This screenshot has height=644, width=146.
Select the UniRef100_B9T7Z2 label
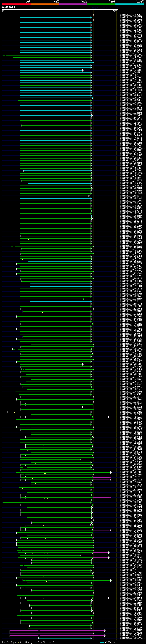coord(131,480)
